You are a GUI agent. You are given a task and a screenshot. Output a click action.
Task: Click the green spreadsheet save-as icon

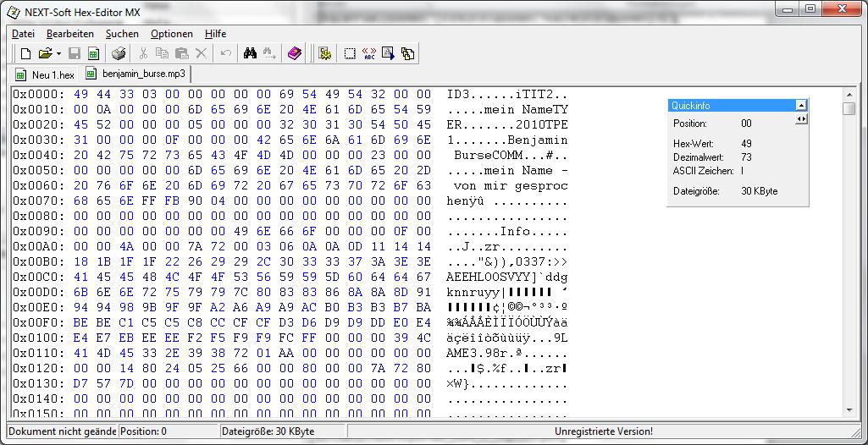coord(93,53)
